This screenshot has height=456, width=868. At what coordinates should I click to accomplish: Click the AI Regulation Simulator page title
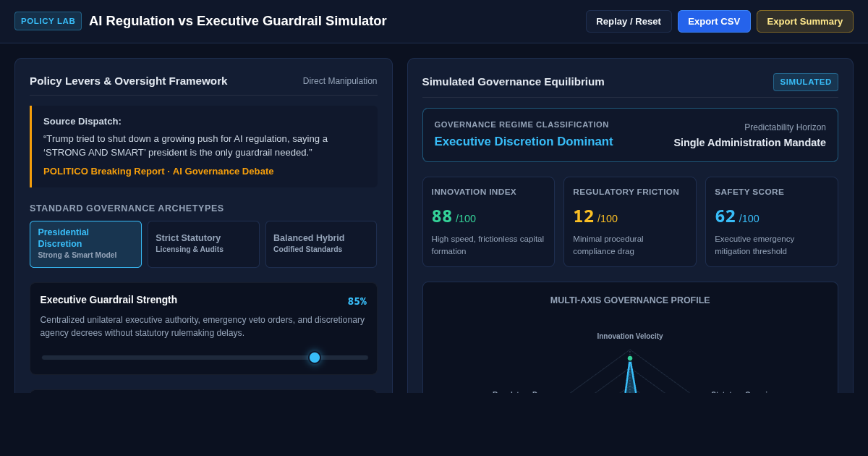coord(238,21)
